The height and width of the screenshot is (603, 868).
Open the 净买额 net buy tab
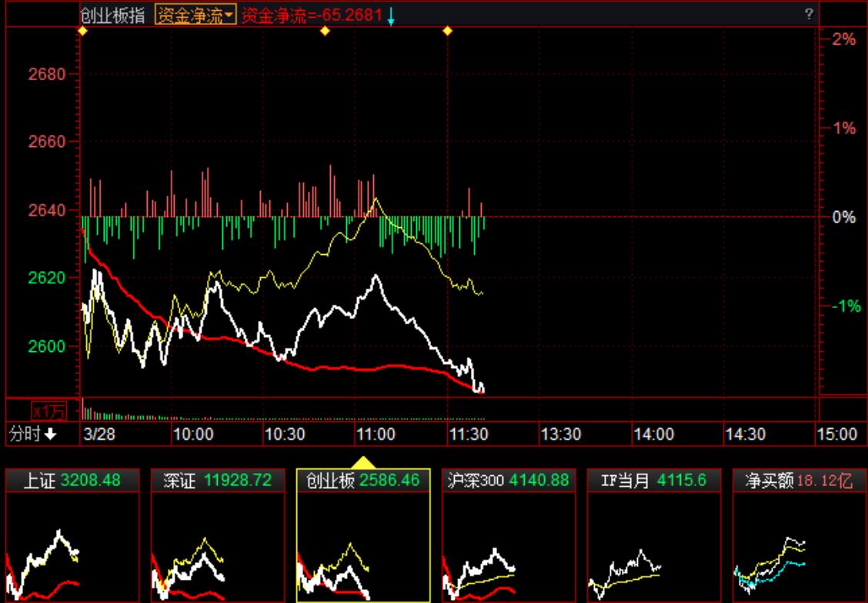tap(799, 481)
